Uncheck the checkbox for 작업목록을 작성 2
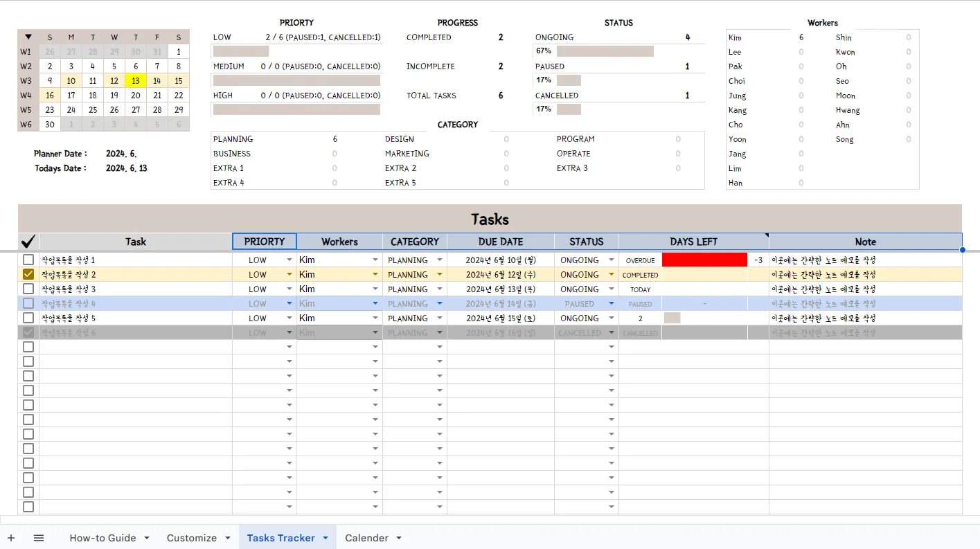980x549 pixels. coord(28,274)
